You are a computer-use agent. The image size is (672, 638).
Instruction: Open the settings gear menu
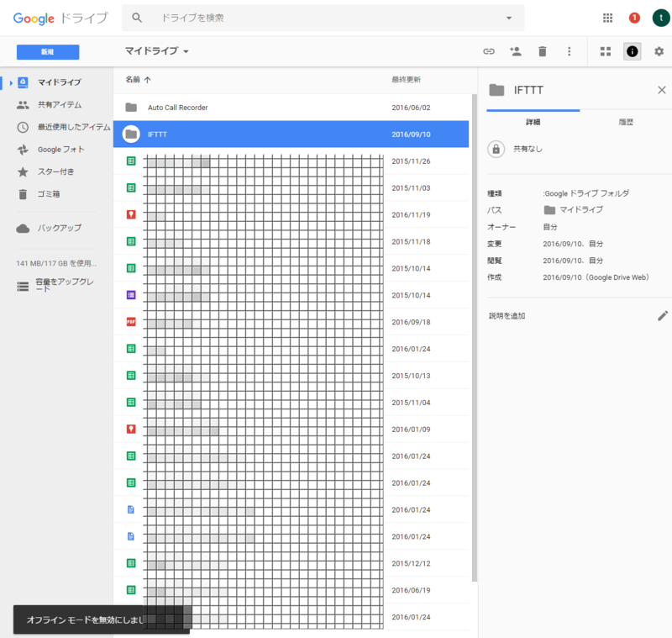[659, 51]
